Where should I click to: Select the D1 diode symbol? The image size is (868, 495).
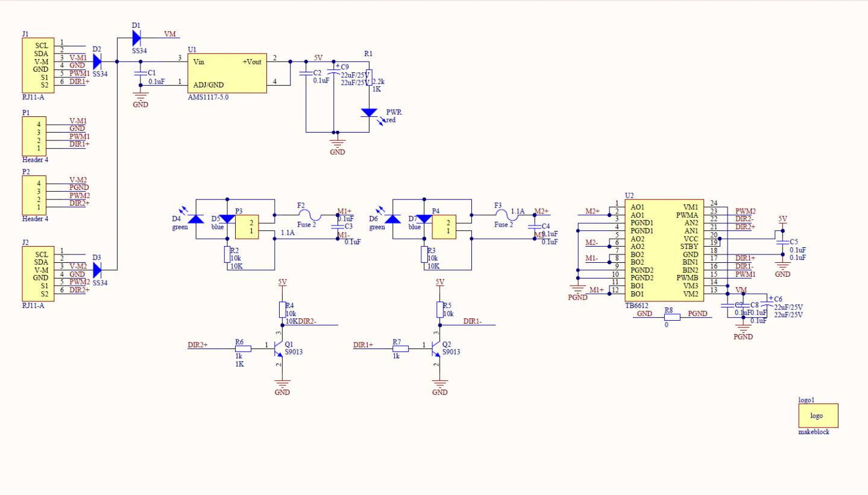(x=136, y=38)
